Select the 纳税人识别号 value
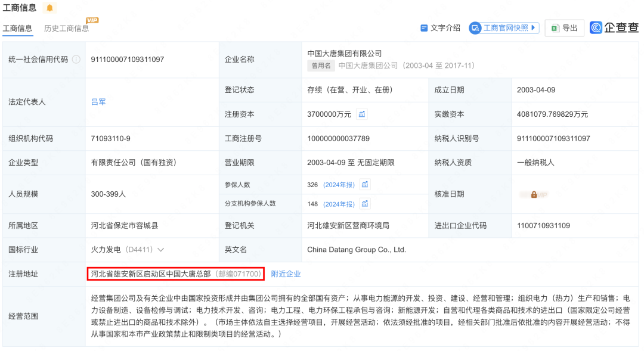 pos(553,138)
